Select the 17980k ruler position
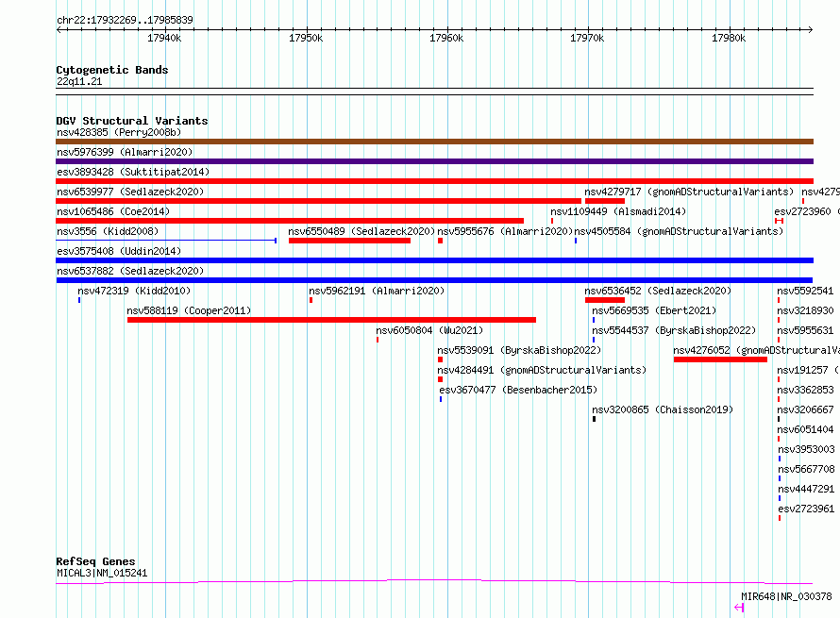 (729, 38)
